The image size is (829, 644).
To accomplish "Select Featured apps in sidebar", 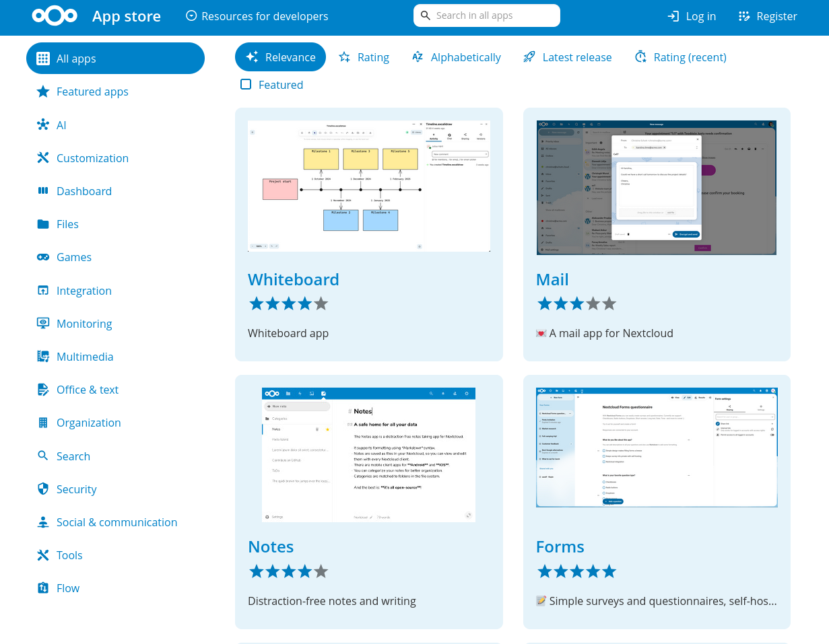I will [92, 92].
